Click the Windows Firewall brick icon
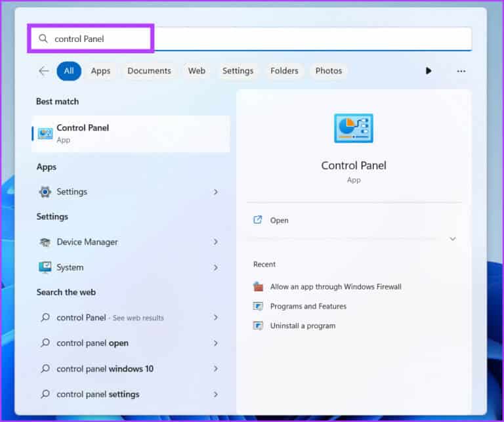504x422 pixels. 258,286
